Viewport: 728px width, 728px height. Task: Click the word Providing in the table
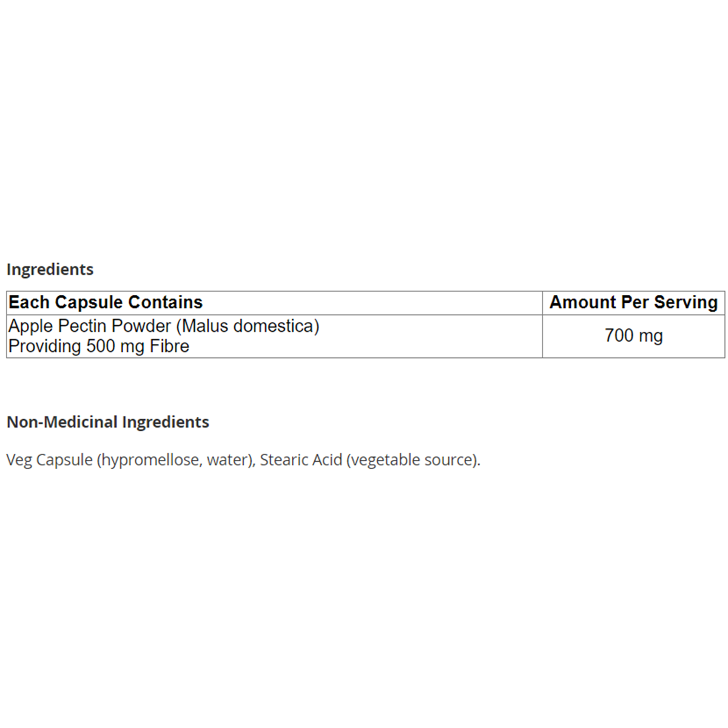(45, 346)
